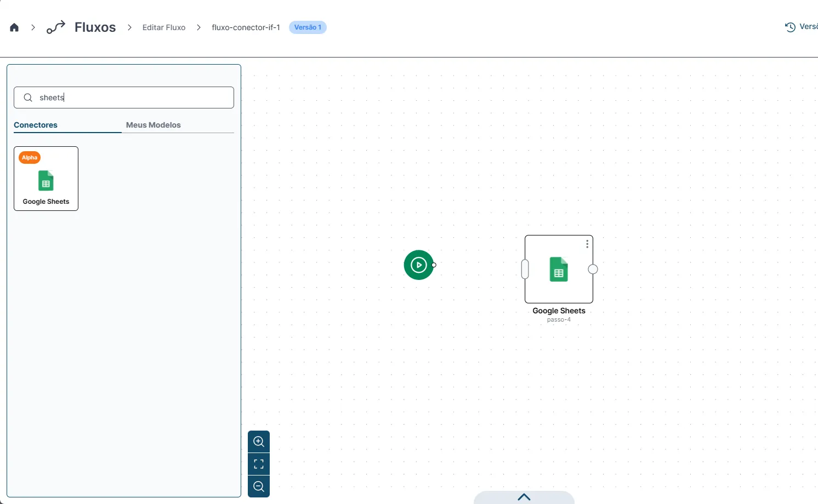Zoom out on the canvas
The image size is (818, 504).
click(x=259, y=486)
